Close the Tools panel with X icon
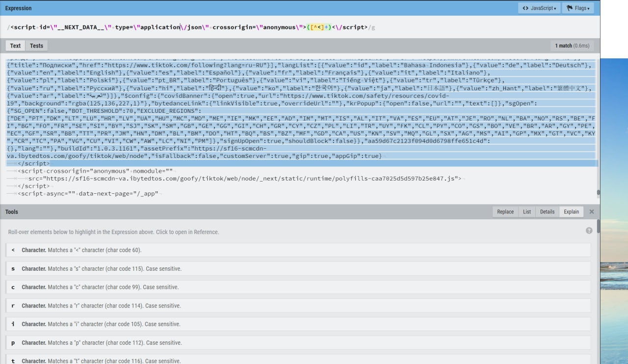Image resolution: width=628 pixels, height=364 pixels. tap(592, 212)
